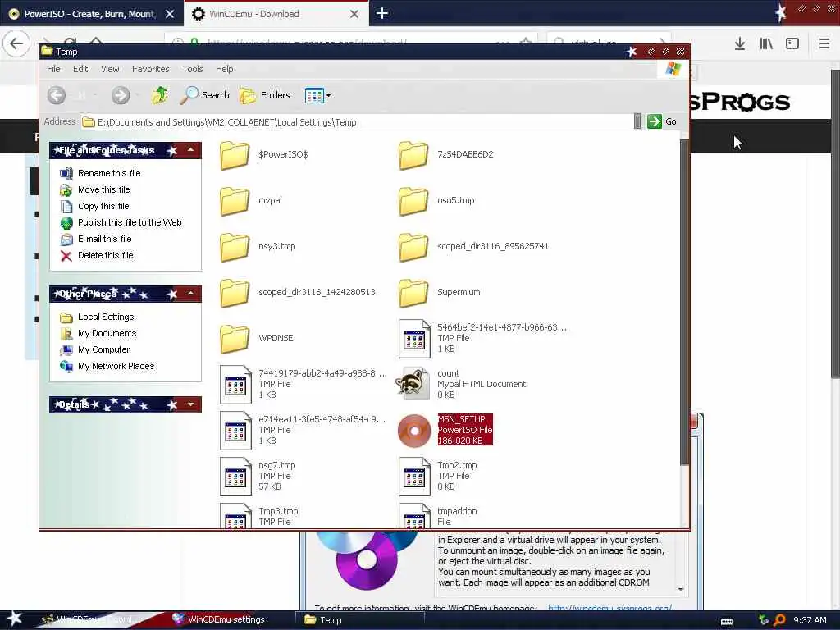Collapse the Other Places panel

(190, 294)
